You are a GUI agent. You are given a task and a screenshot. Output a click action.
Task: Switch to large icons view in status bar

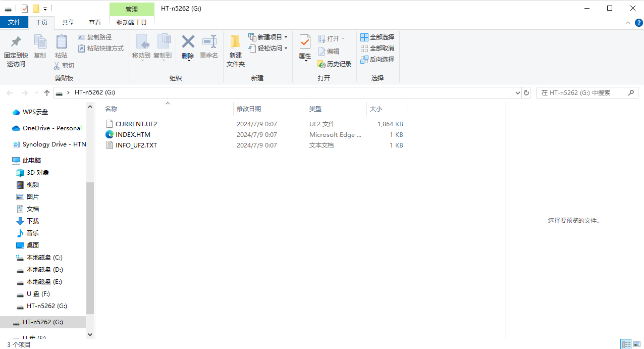pyautogui.click(x=637, y=344)
